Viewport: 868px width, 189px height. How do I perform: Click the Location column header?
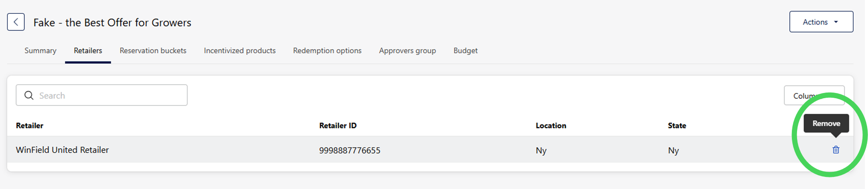(x=551, y=125)
